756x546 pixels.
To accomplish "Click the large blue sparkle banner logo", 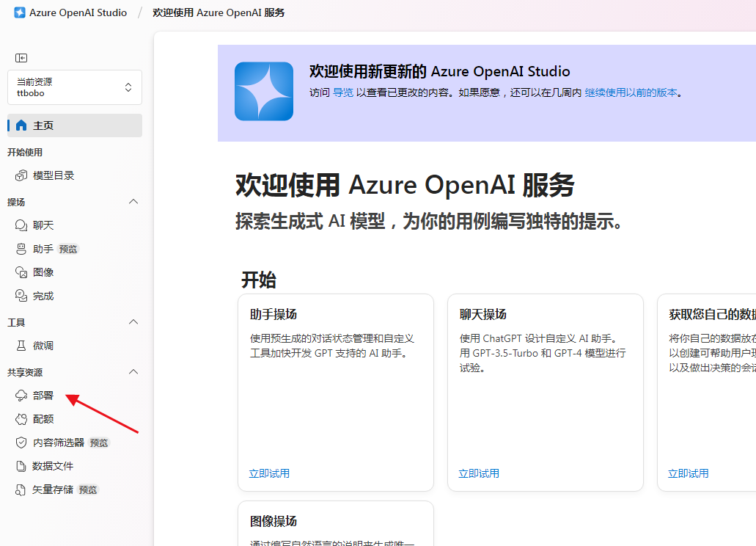I will pos(264,91).
